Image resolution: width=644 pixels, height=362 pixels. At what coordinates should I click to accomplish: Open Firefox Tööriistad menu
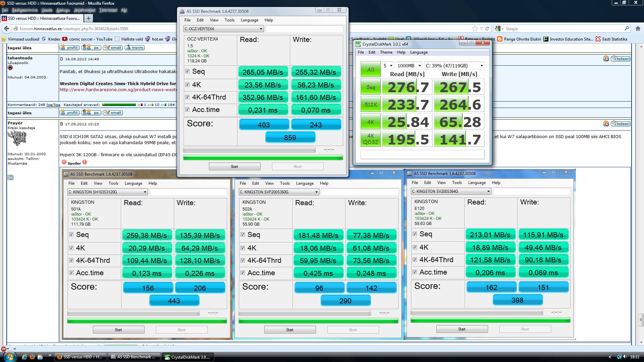tap(108, 10)
